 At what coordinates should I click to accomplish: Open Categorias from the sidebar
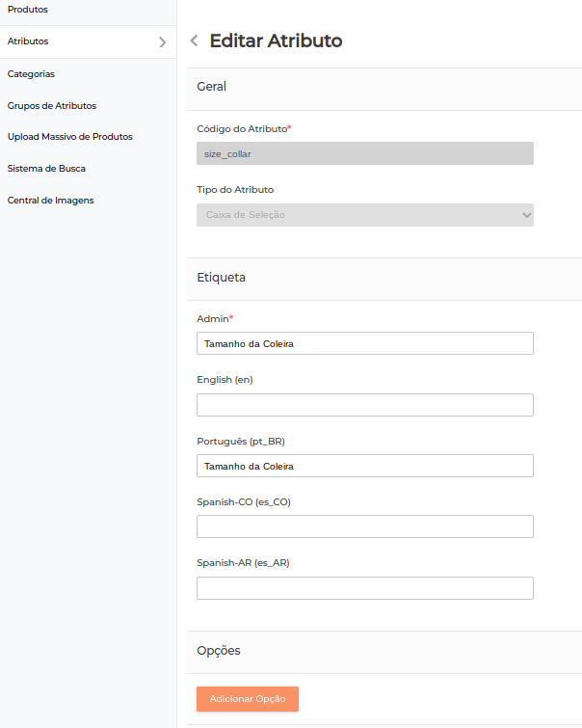tap(31, 73)
